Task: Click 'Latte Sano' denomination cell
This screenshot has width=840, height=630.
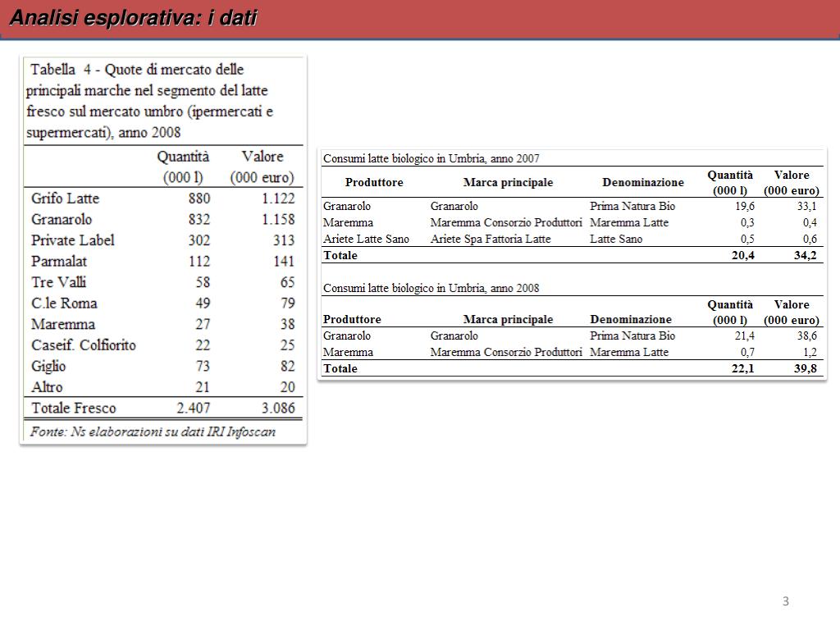Action: click(x=616, y=239)
